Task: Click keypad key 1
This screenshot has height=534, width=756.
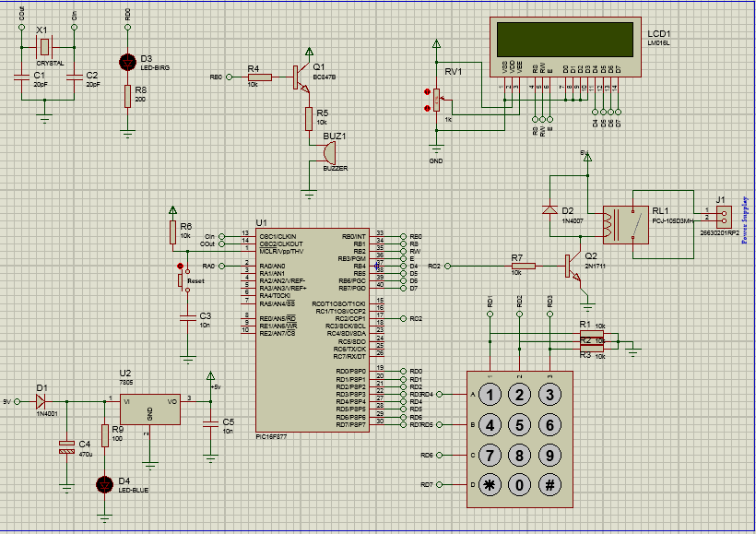Action: tap(490, 395)
